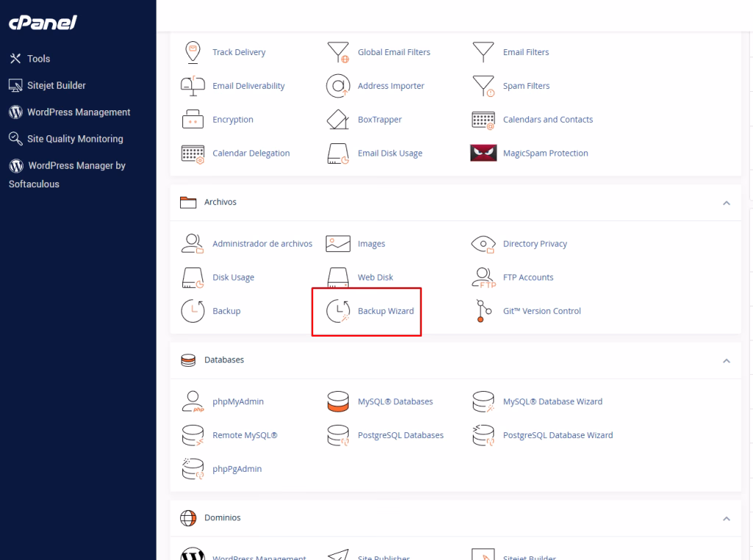The width and height of the screenshot is (753, 560).
Task: Select the phpMyAdmin icon
Action: 192,402
